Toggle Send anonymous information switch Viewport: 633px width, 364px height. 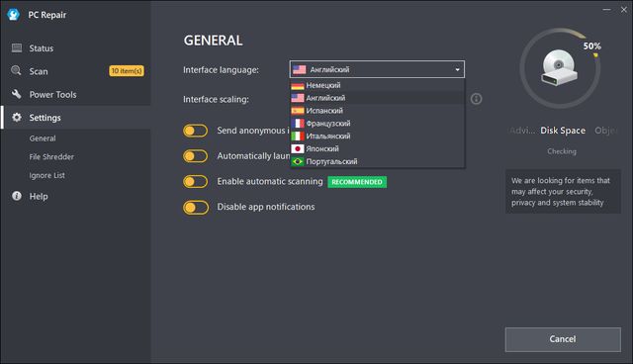pos(196,131)
